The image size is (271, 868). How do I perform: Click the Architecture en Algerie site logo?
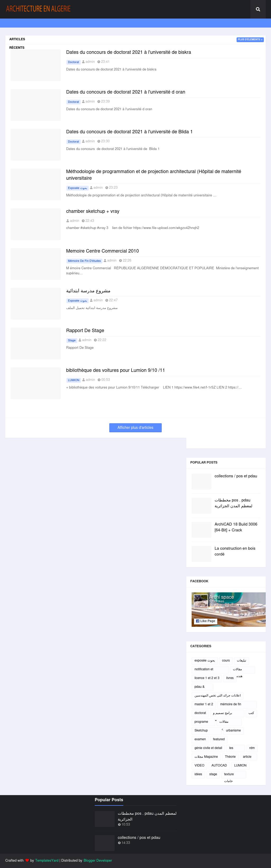(x=38, y=9)
